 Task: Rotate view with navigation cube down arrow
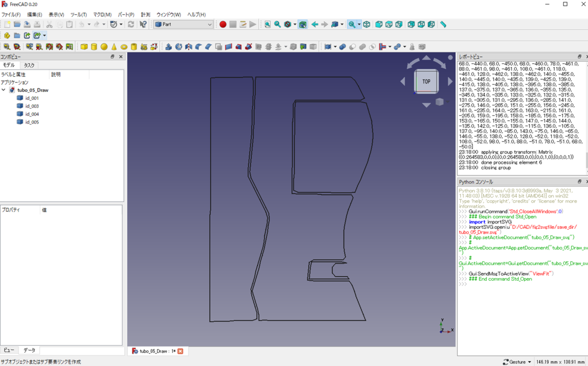pyautogui.click(x=426, y=105)
